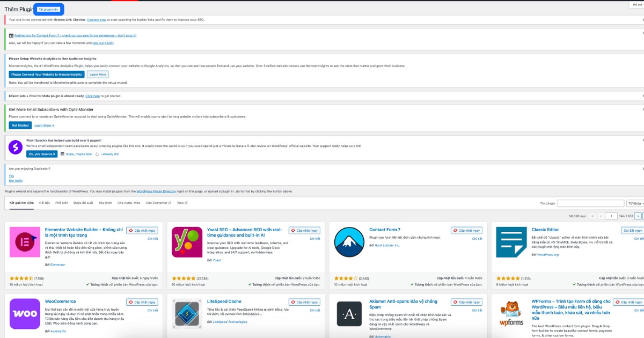Update Contact Form 7 with Cập nhật ngay
This screenshot has width=644, height=338.
point(466,231)
